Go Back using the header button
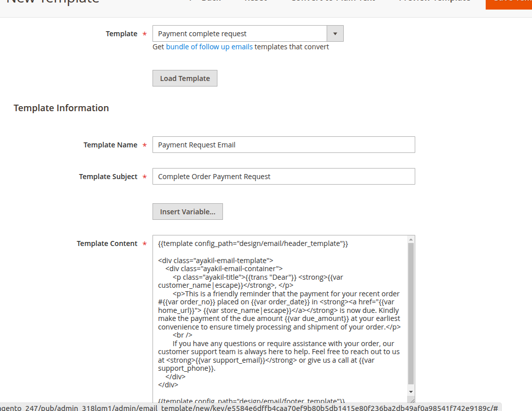 coord(206,2)
